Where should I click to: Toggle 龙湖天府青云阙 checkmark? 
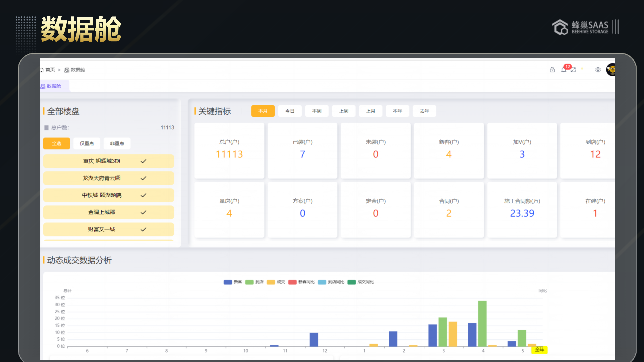143,178
